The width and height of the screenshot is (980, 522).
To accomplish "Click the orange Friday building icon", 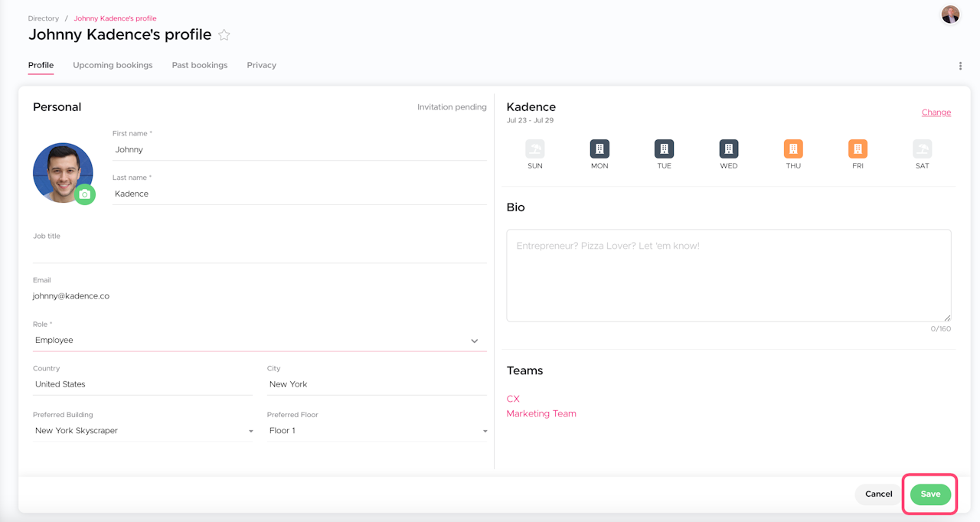I will coord(857,148).
